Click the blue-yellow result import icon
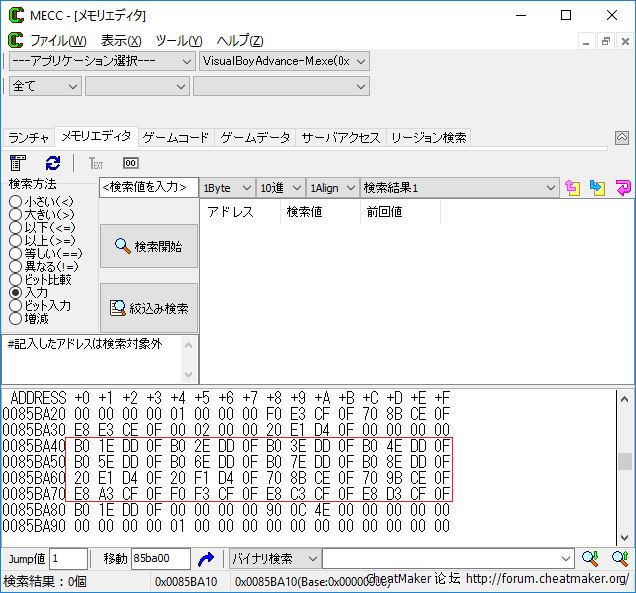The width and height of the screenshot is (636, 593). (x=598, y=188)
